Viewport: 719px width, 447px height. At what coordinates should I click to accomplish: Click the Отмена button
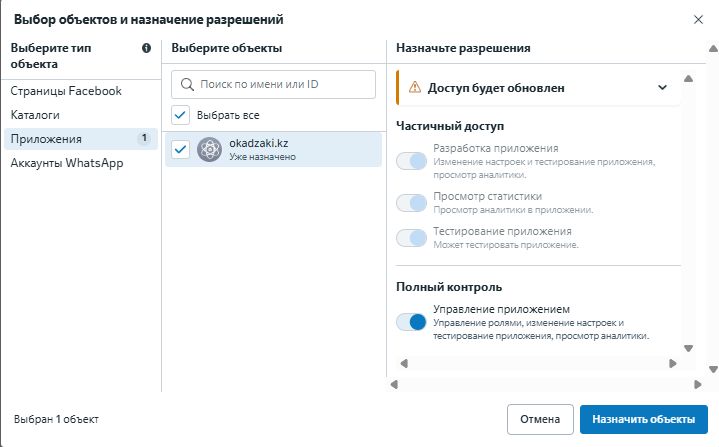tap(540, 419)
